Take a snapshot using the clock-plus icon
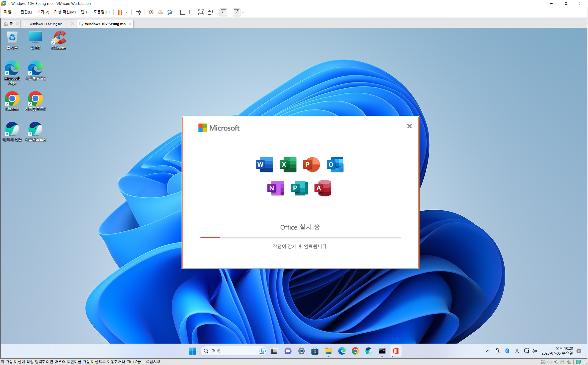The width and height of the screenshot is (588, 365). [x=151, y=12]
